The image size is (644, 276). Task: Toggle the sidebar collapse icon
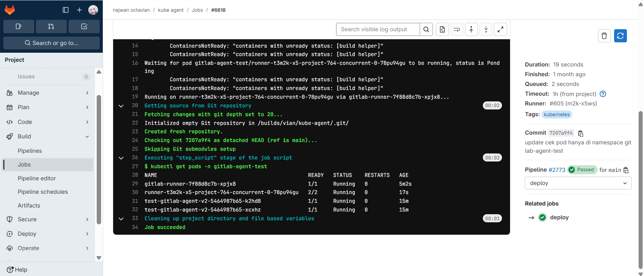coord(65,10)
